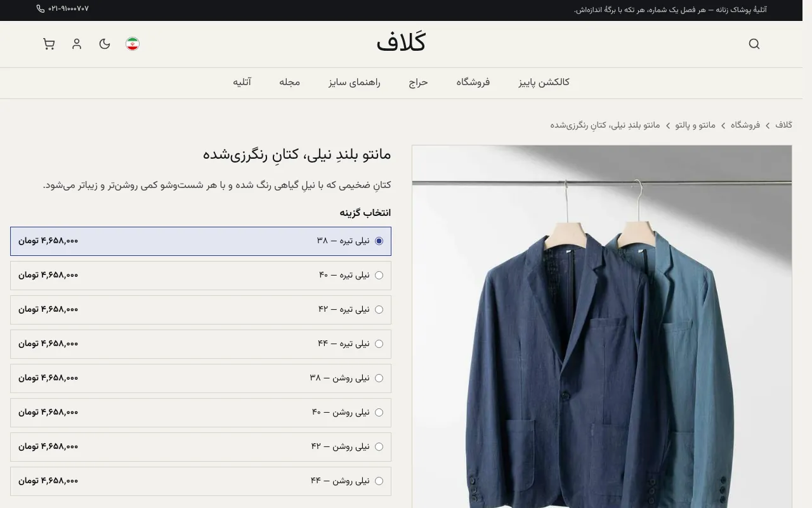
Task: Open the shopping cart icon
Action: [49, 44]
